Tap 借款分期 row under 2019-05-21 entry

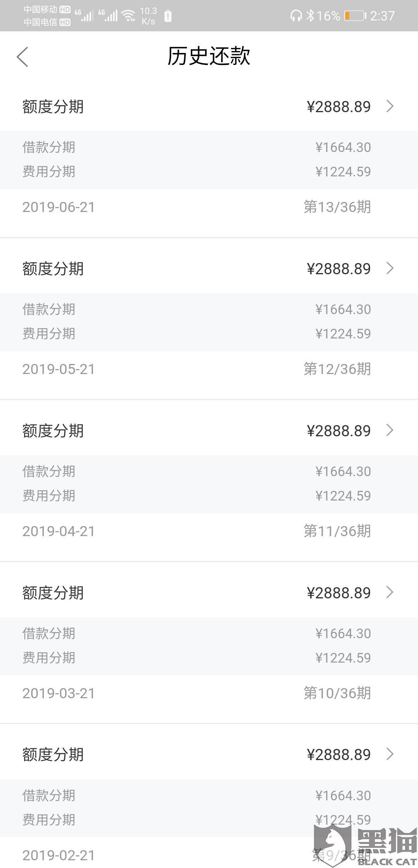[49, 309]
